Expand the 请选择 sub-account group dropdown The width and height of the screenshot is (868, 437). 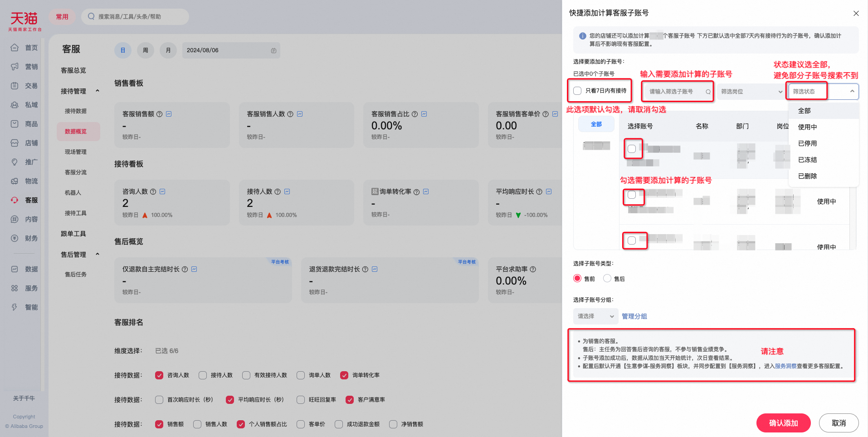point(595,316)
